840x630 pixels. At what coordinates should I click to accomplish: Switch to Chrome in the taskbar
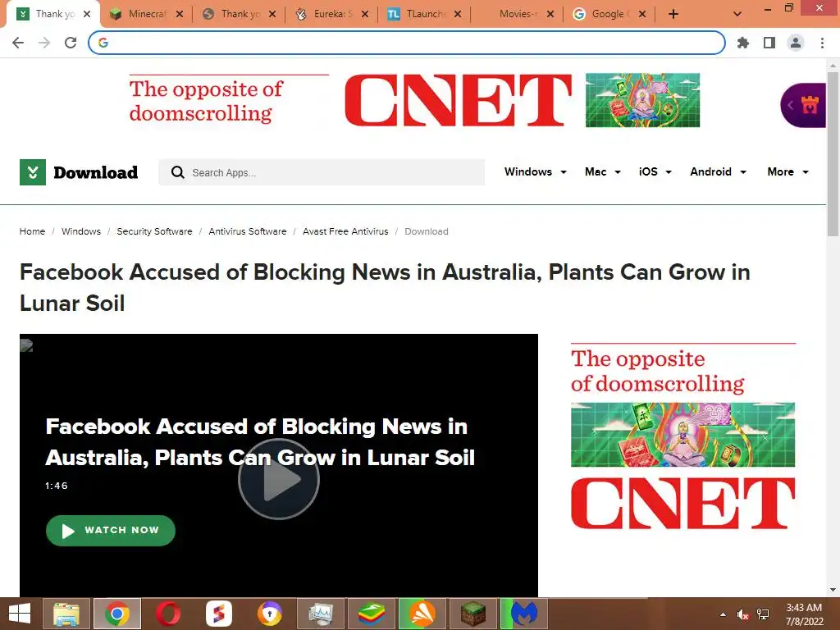(117, 614)
